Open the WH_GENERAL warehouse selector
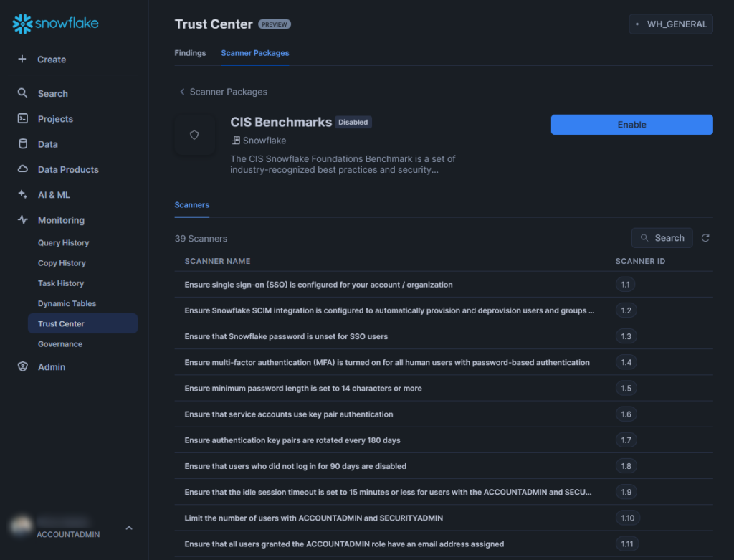 point(670,24)
